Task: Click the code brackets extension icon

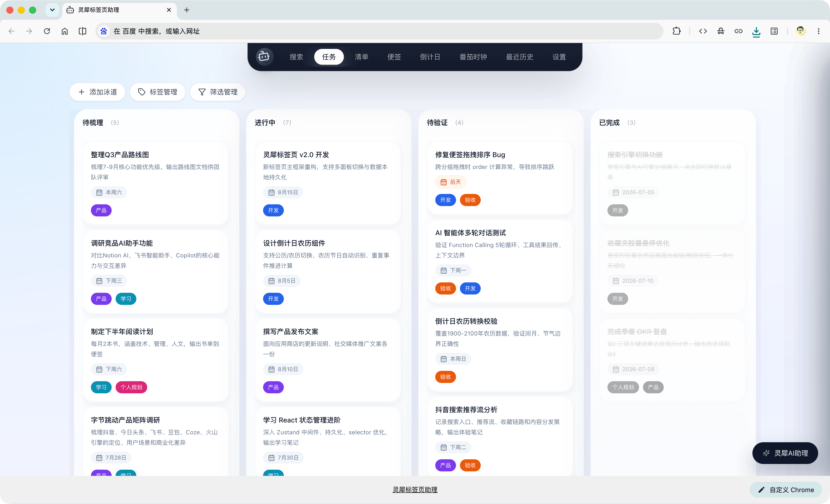Action: point(703,31)
